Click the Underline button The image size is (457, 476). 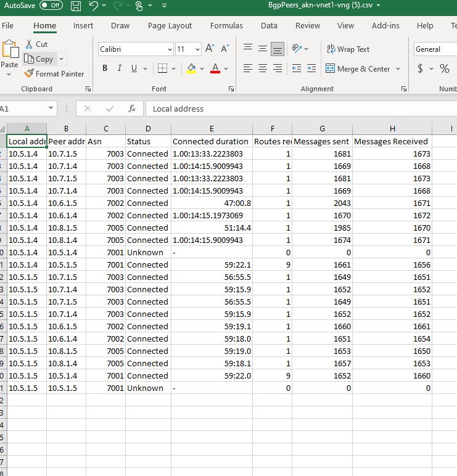[x=133, y=68]
